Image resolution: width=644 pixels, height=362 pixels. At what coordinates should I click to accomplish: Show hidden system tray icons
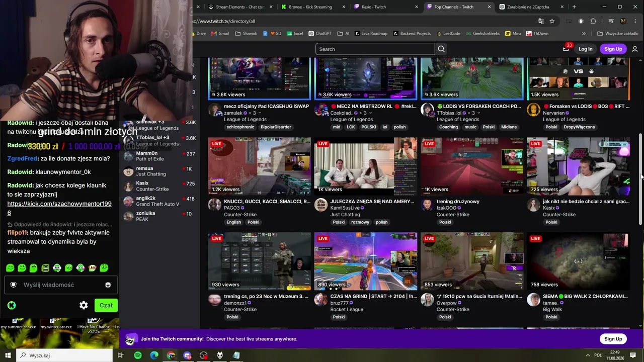[588, 355]
